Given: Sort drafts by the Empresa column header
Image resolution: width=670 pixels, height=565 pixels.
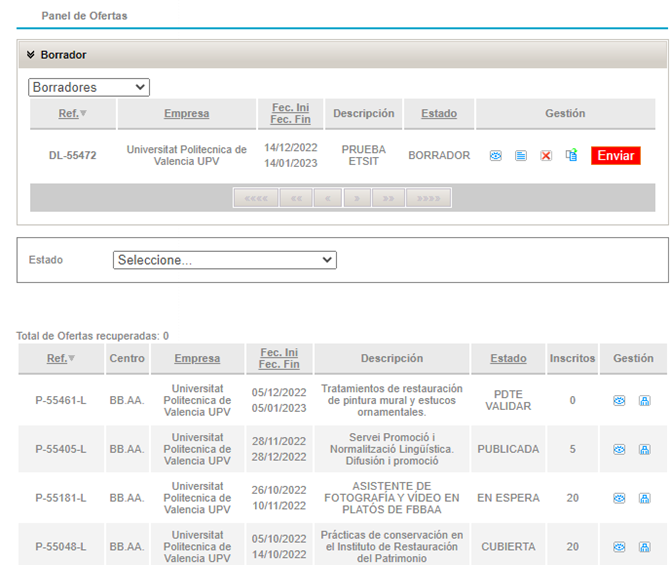Looking at the screenshot, I should [186, 114].
